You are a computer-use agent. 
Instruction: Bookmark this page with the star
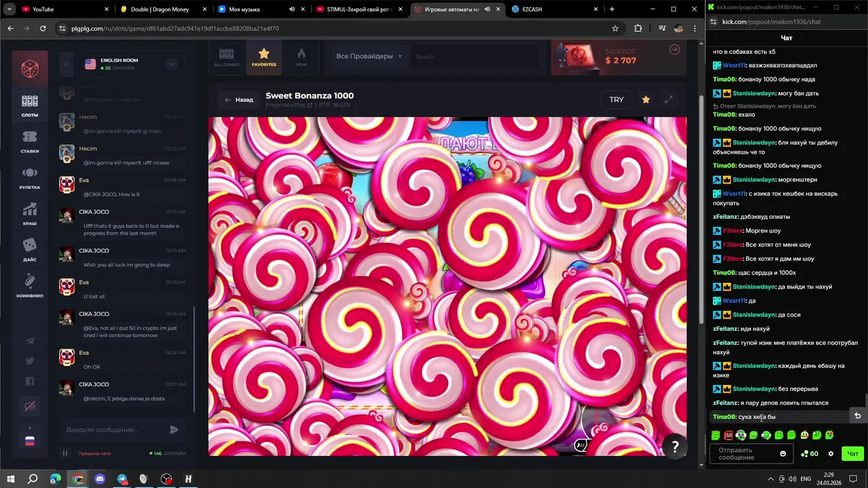pyautogui.click(x=615, y=28)
